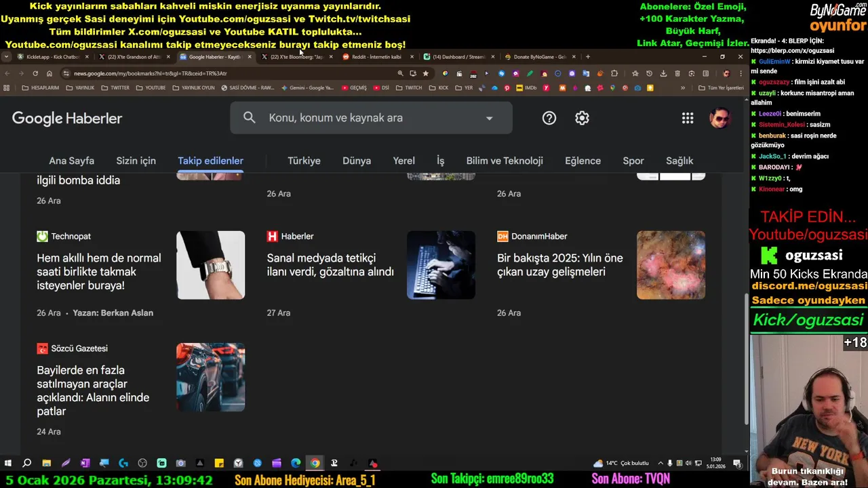
Task: Click the wristwatch article thumbnail
Action: point(211,265)
